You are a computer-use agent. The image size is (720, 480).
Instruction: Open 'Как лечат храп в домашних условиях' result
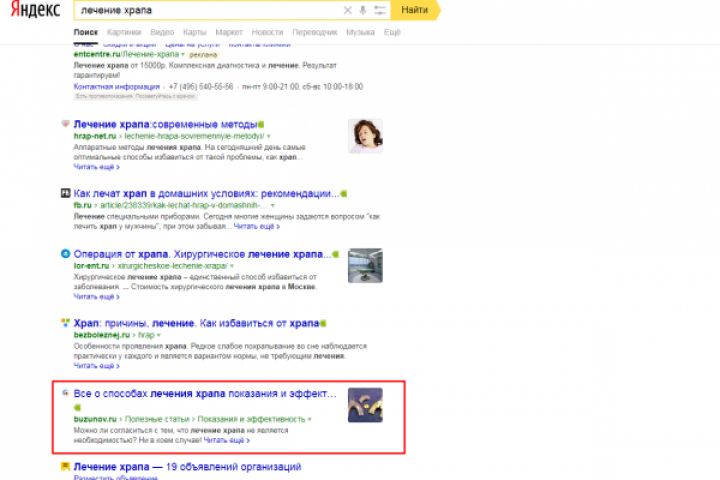207,193
